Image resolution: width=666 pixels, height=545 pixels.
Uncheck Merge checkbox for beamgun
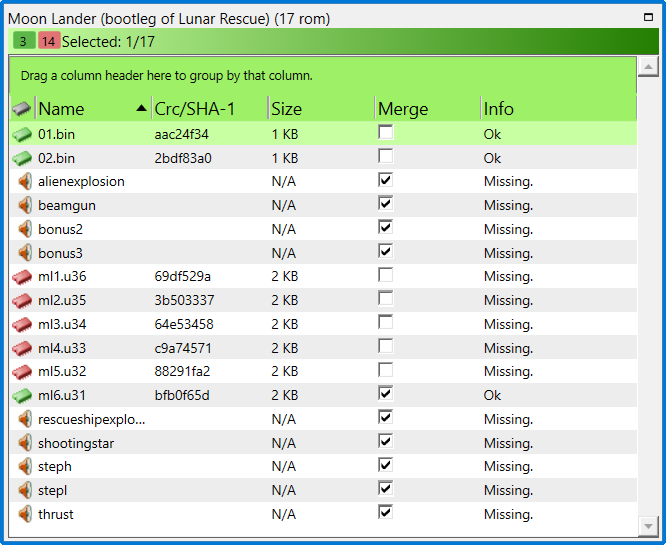[x=385, y=204]
